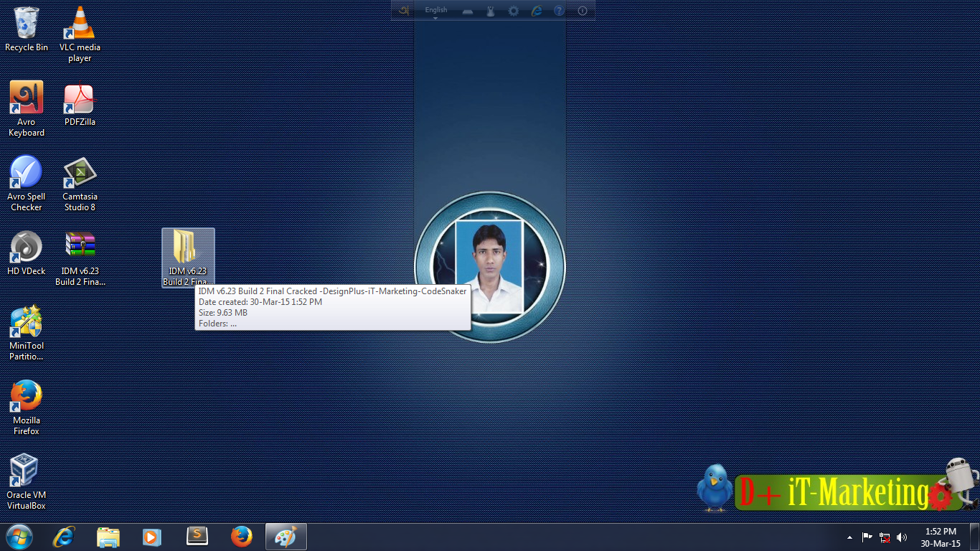Screen dimensions: 980x551
Task: Select the Oracle VM VirtualBox shortcut
Action: point(27,482)
